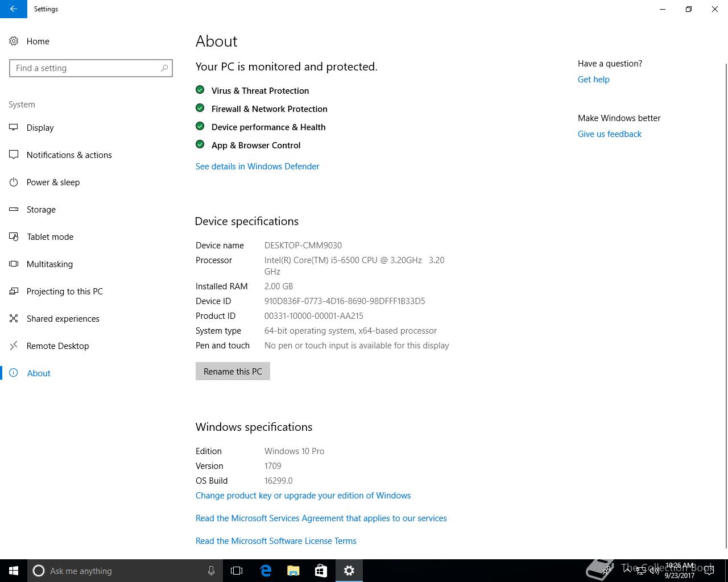This screenshot has width=728, height=582.
Task: Open Task View from the taskbar
Action: point(237,571)
